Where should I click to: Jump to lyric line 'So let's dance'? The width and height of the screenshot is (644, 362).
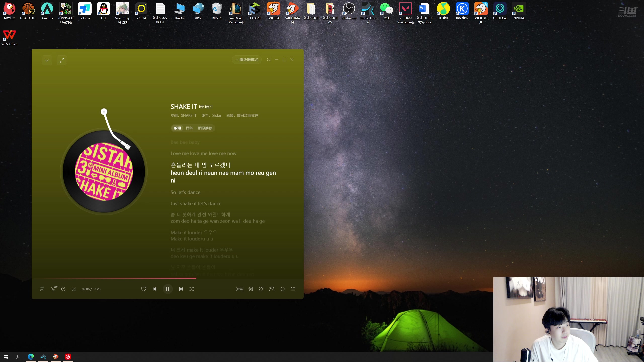[185, 192]
